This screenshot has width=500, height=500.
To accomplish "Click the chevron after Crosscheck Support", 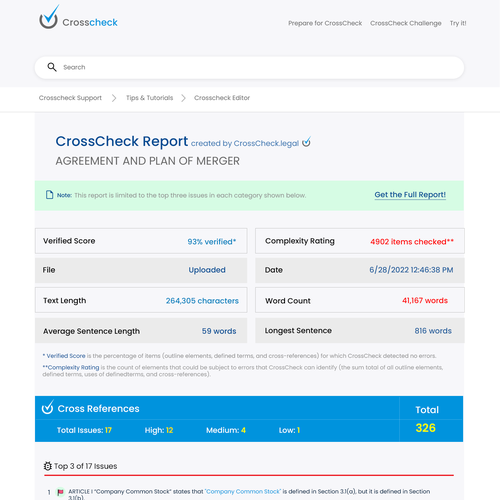I will [x=114, y=98].
